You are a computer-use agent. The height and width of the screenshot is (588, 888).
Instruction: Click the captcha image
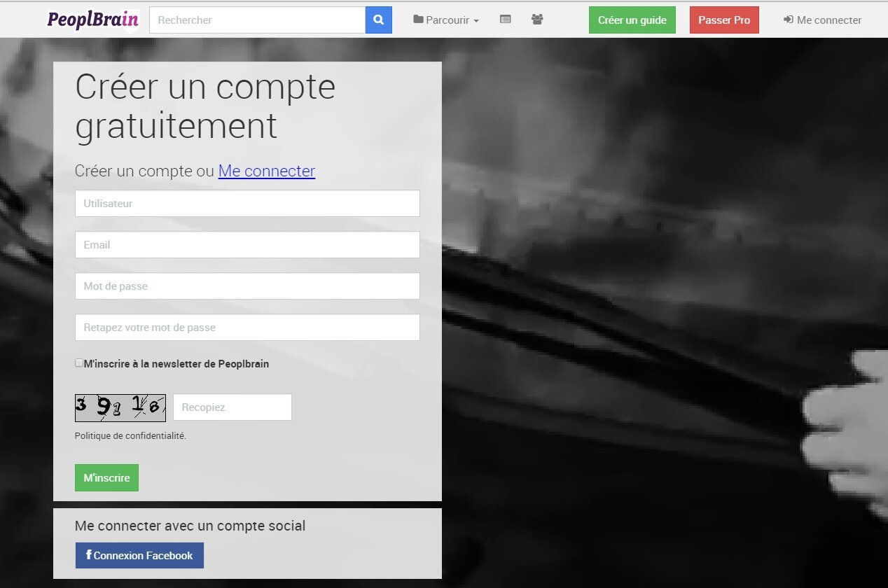tap(120, 407)
